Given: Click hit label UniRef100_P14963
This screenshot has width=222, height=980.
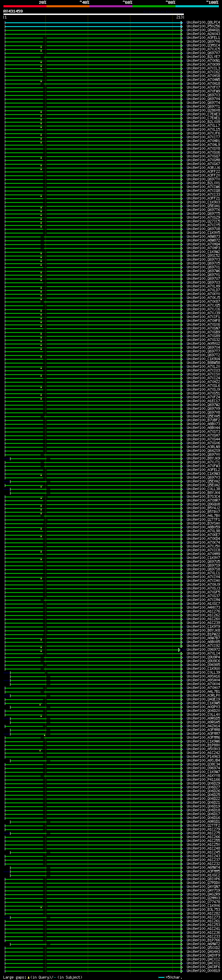Looking at the screenshot, I should point(198,757).
